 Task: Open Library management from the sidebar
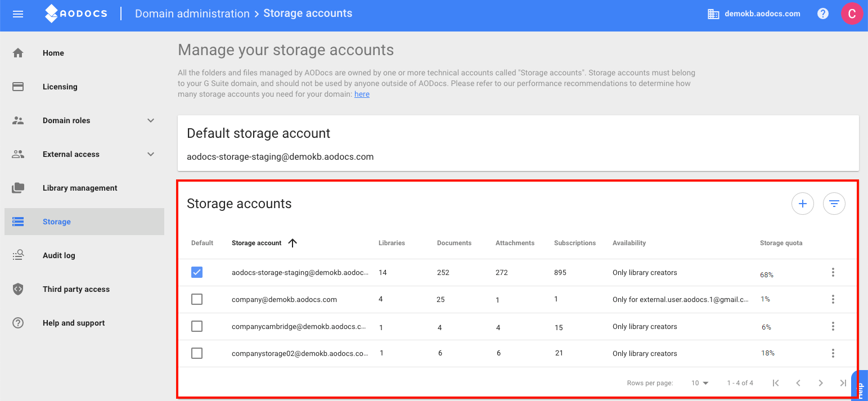[x=80, y=187]
